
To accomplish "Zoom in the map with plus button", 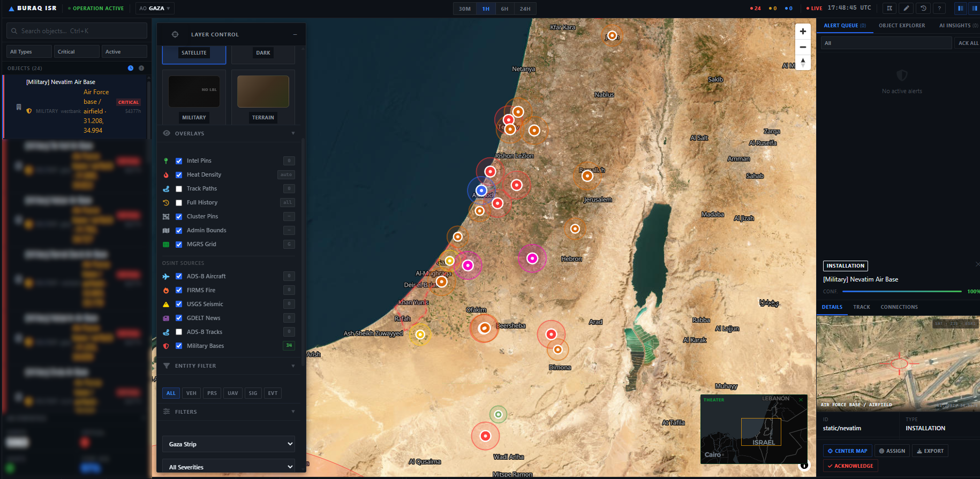I will (x=803, y=32).
